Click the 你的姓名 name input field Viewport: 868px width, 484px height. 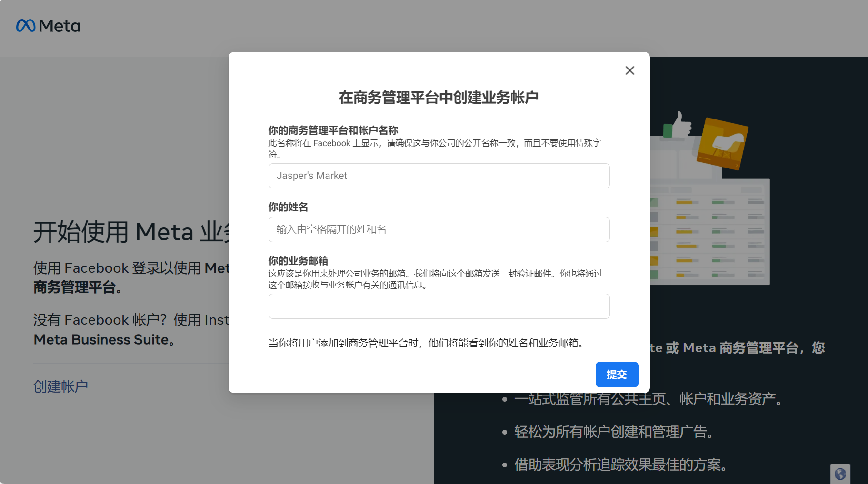439,229
